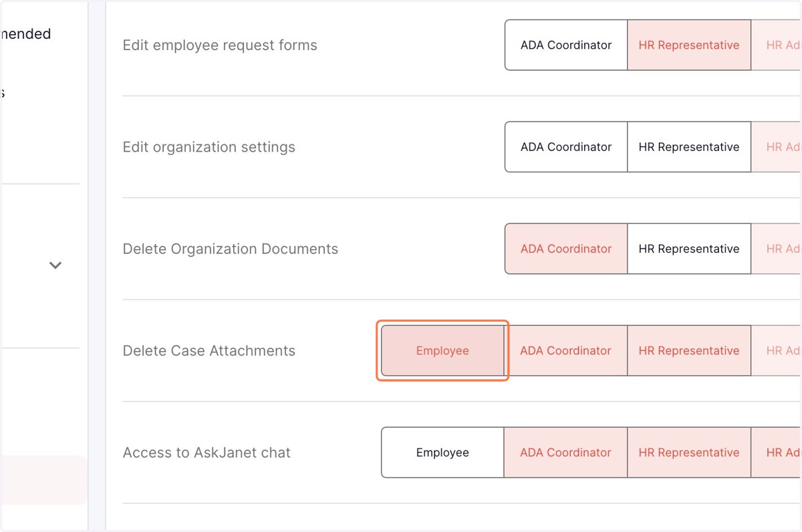Click the 'Edit organization settings' label
This screenshot has height=532, width=802.
pos(209,147)
